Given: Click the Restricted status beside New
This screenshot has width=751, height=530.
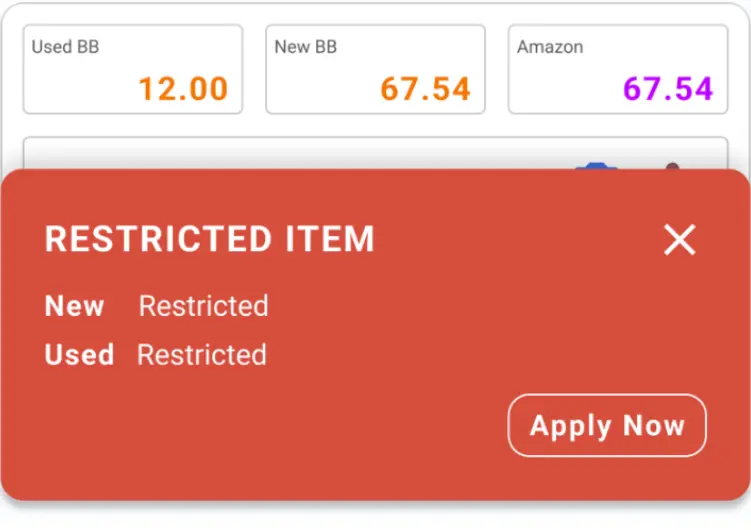Looking at the screenshot, I should coord(203,306).
